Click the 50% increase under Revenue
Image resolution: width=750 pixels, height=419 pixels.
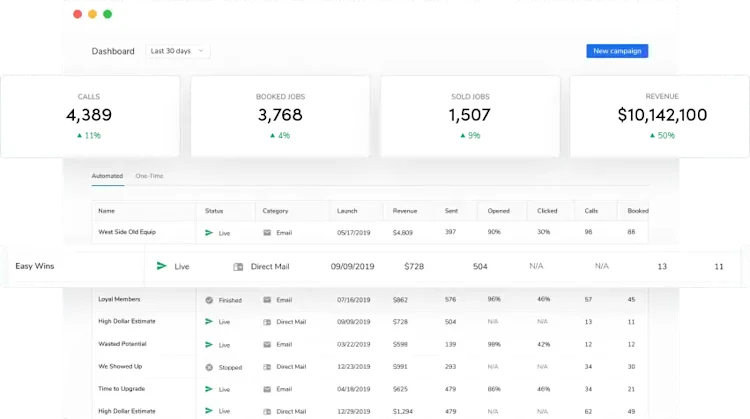click(x=662, y=135)
